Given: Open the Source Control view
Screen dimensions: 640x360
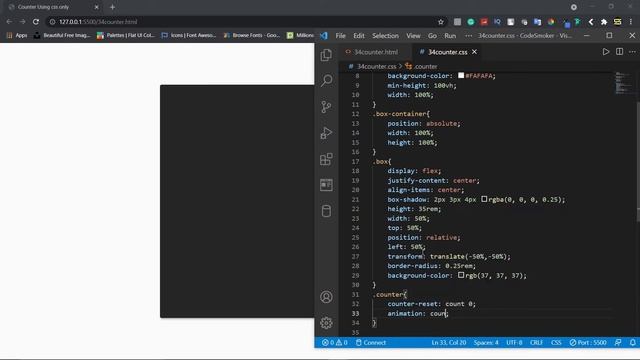Looking at the screenshot, I should point(326,107).
